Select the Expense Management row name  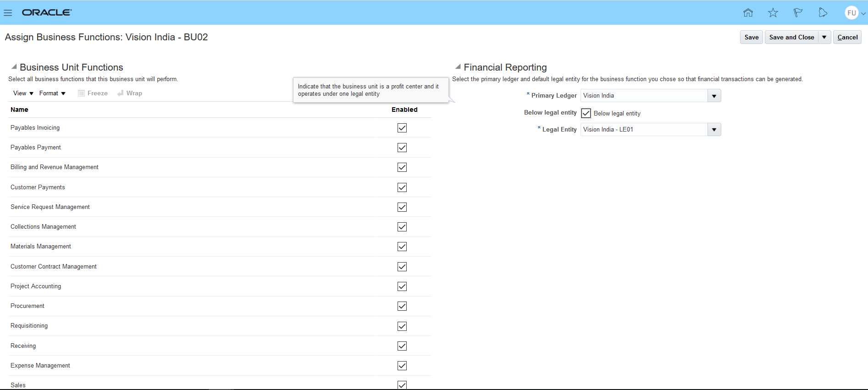coord(40,366)
